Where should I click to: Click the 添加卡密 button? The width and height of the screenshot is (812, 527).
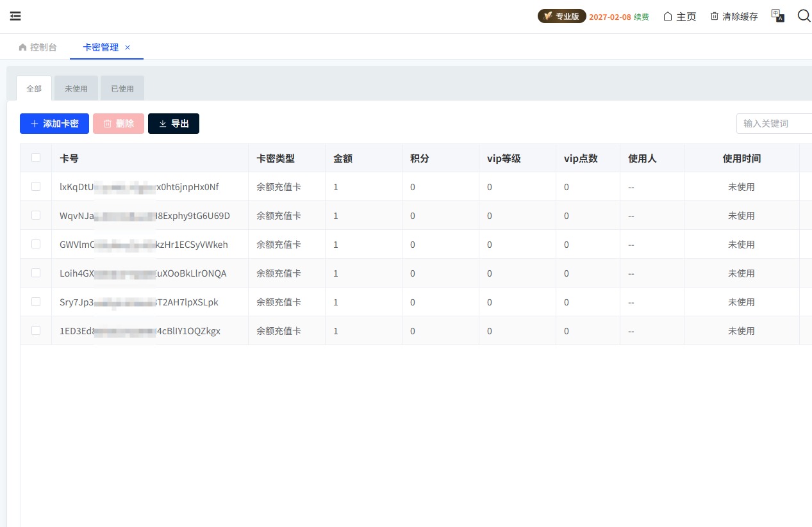54,124
